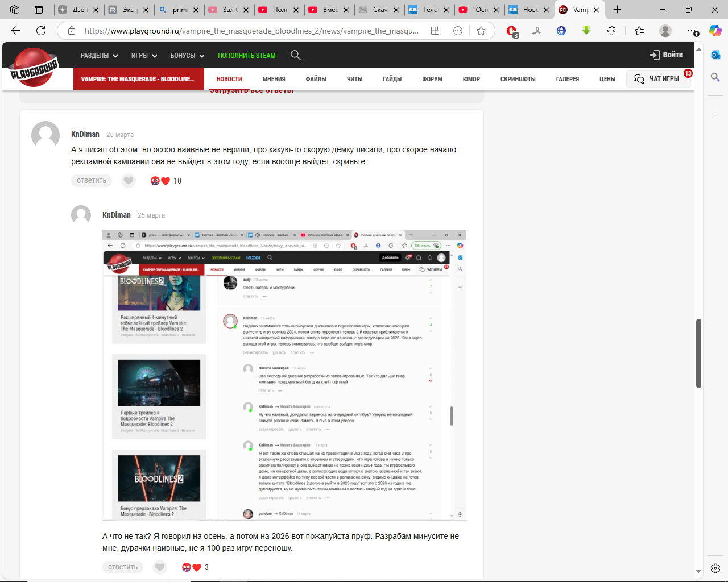Open KnDiman profile from first comment
This screenshot has width=728, height=582.
point(85,135)
